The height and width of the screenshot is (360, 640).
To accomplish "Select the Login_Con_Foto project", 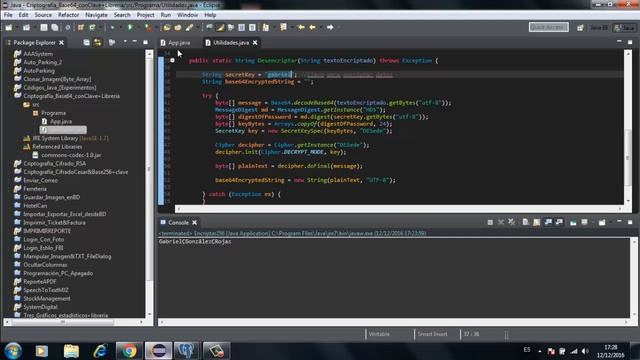I will pyautogui.click(x=43, y=240).
